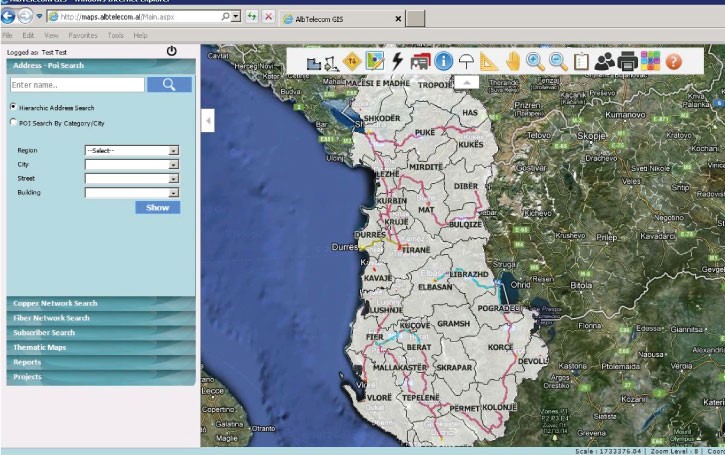The image size is (725, 455).
Task: Open the Reports panel
Action: [101, 362]
